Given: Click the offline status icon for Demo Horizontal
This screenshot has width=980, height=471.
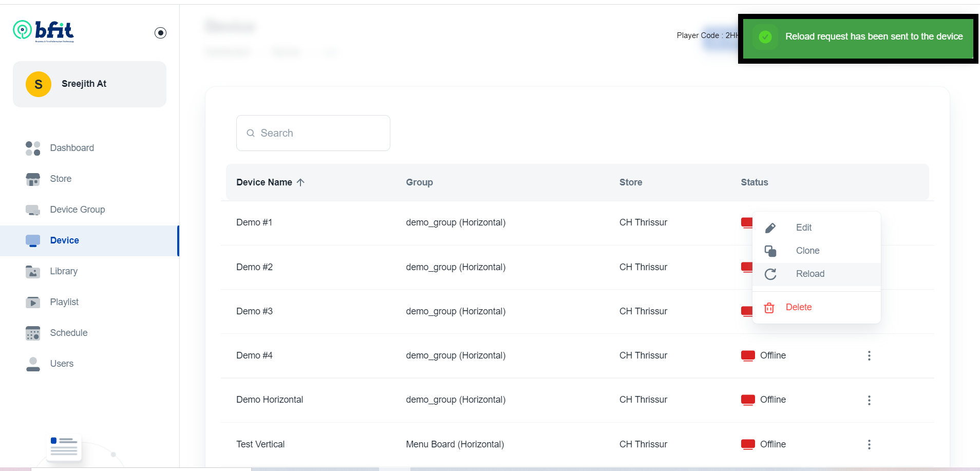Looking at the screenshot, I should (x=748, y=400).
